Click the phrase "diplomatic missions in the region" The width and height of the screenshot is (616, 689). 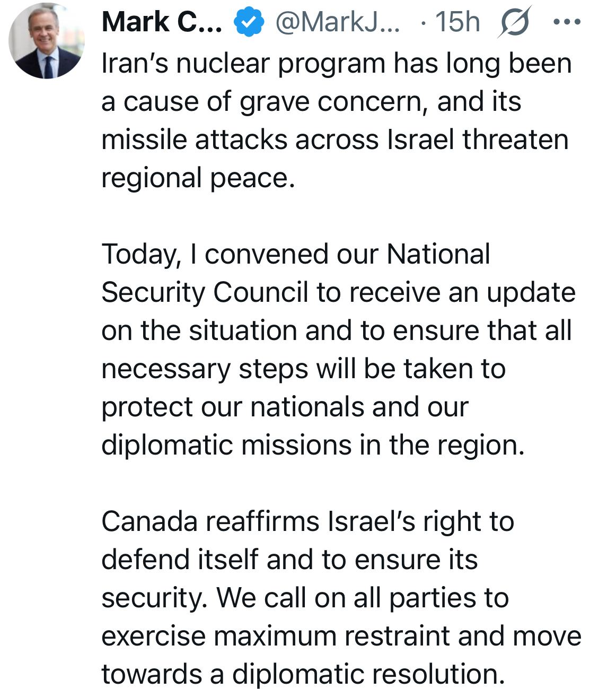[x=312, y=446]
